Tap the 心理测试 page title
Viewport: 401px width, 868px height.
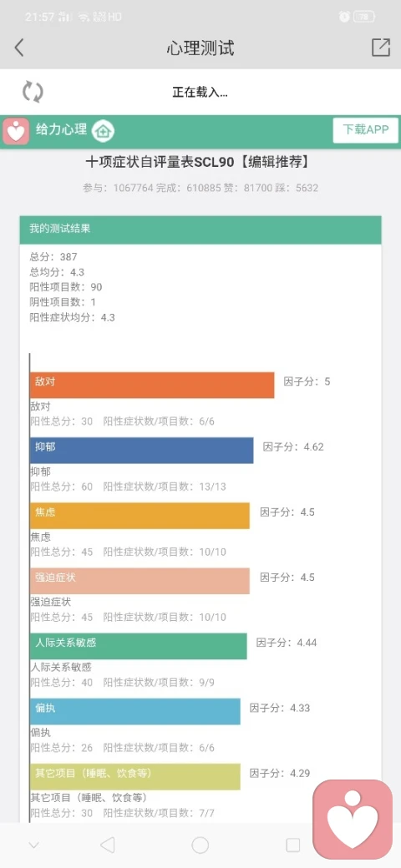coord(200,48)
